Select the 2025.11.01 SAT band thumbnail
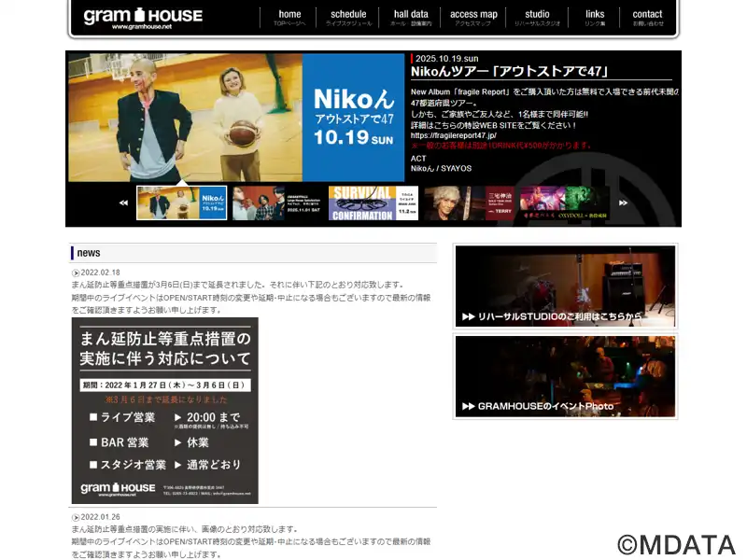This screenshot has width=747, height=560. 277,203
